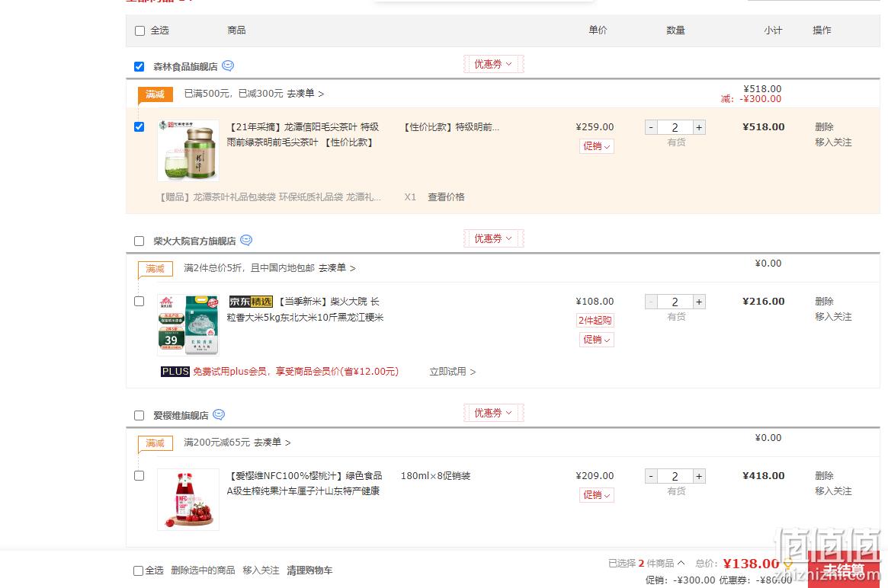Delete the 柴火大院 rice item

[x=824, y=301]
